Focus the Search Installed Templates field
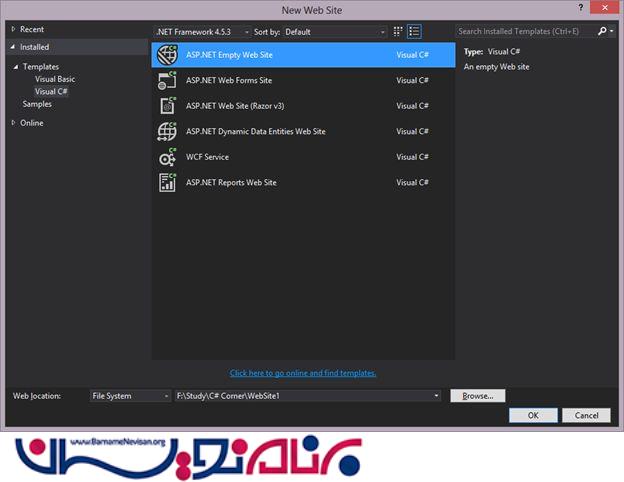Viewport: 624px width, 482px height. tap(525, 31)
